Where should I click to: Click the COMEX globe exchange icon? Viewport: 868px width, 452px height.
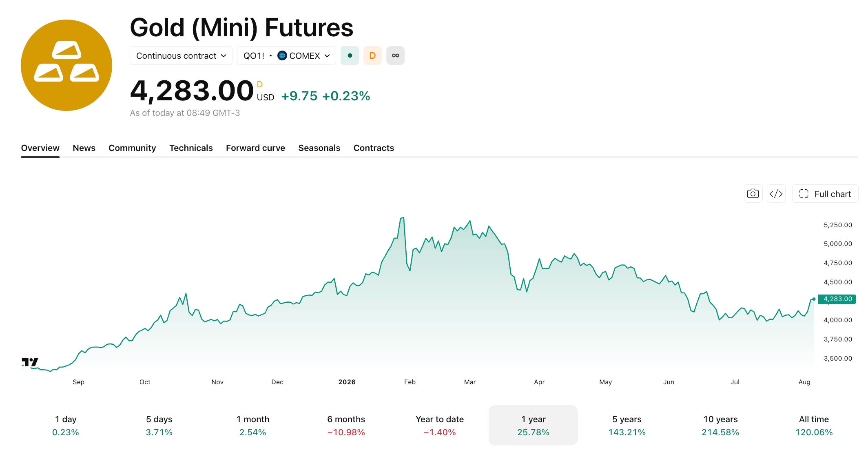282,55
